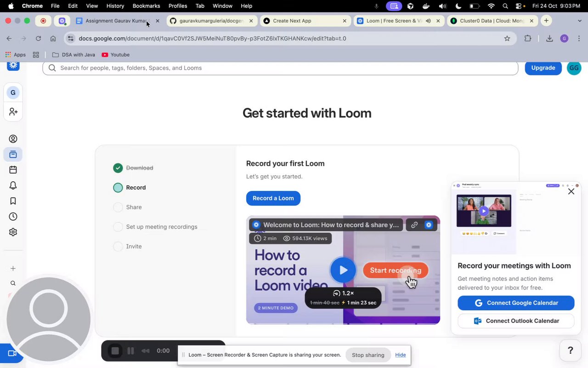Select the Share checklist step
This screenshot has height=368, width=588.
(134, 207)
